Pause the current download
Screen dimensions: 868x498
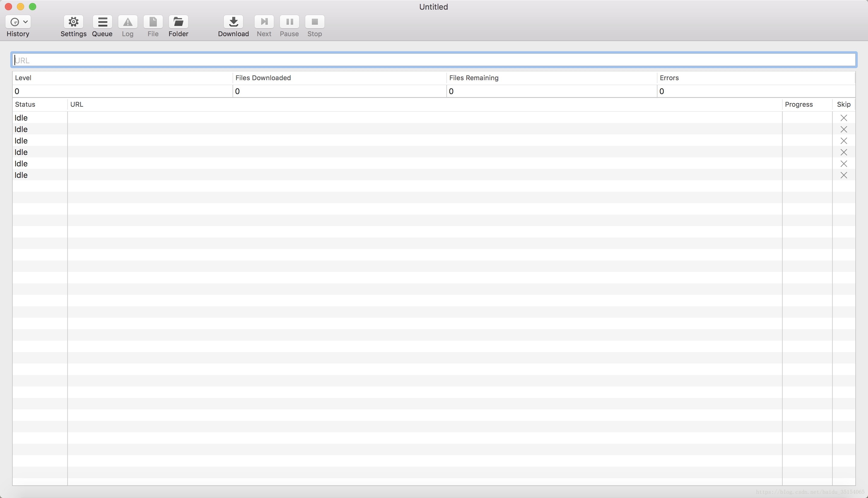click(289, 22)
